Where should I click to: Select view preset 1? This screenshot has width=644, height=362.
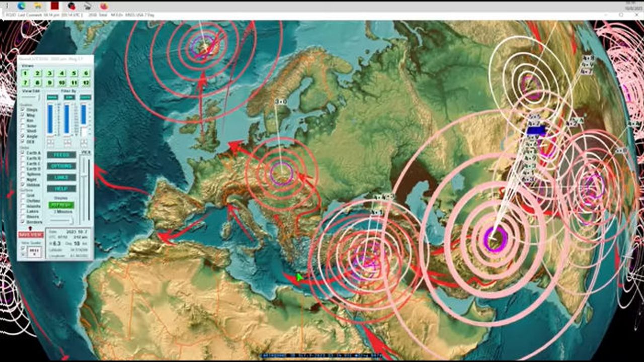point(25,73)
